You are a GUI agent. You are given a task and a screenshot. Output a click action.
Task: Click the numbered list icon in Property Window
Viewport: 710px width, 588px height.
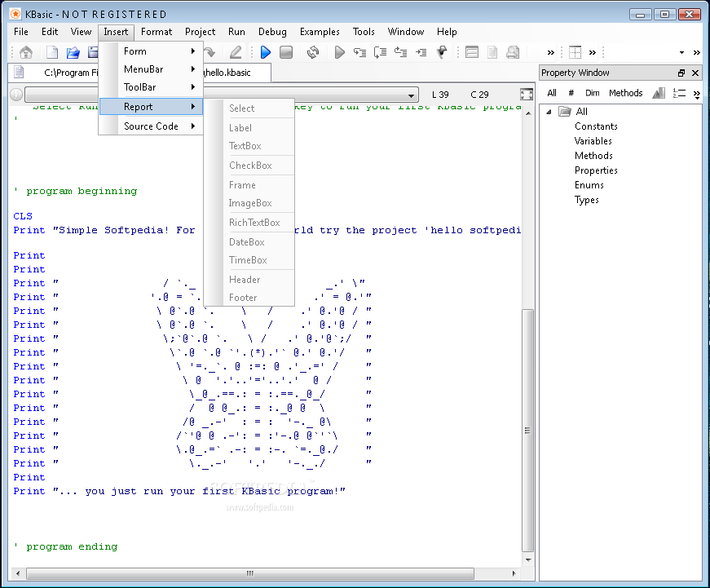click(679, 93)
